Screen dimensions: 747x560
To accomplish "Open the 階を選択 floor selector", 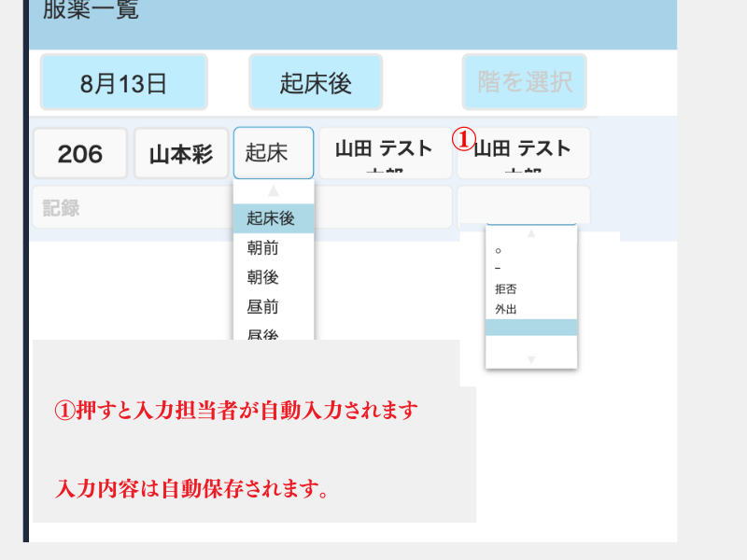I will point(524,82).
